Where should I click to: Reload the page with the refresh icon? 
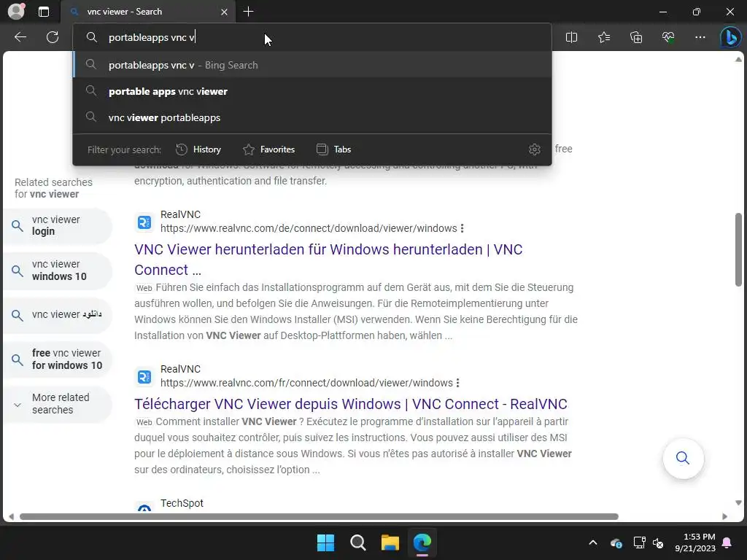[53, 37]
